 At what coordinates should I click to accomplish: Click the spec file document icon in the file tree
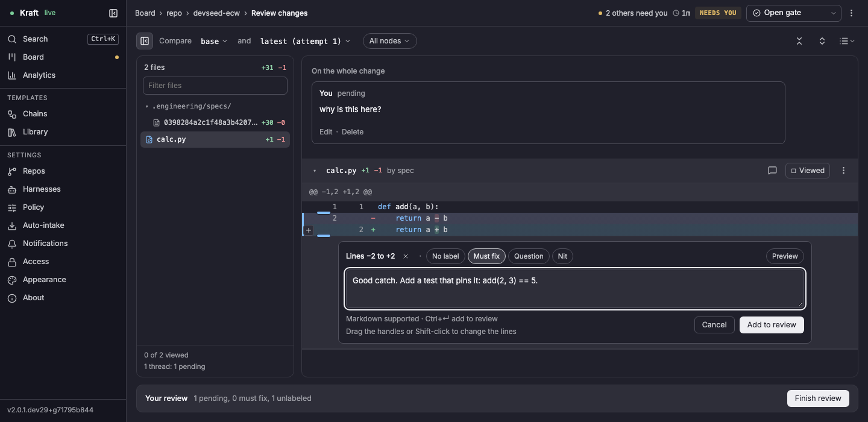click(157, 122)
